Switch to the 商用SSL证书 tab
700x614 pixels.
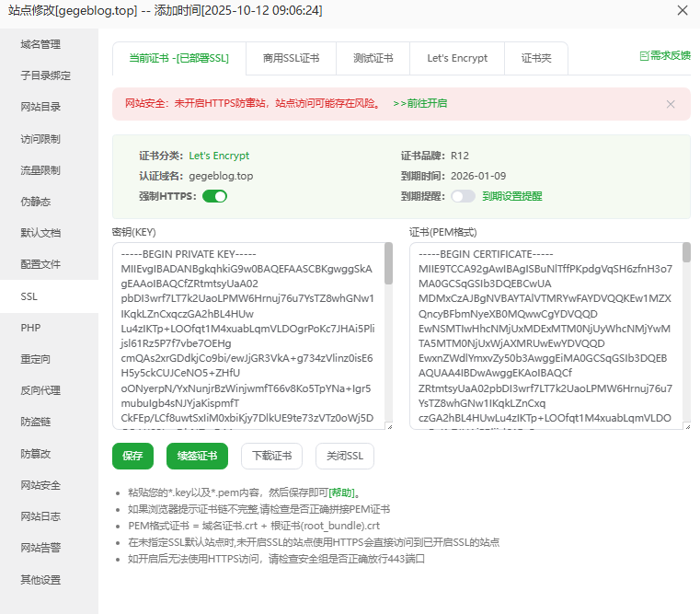coord(291,58)
